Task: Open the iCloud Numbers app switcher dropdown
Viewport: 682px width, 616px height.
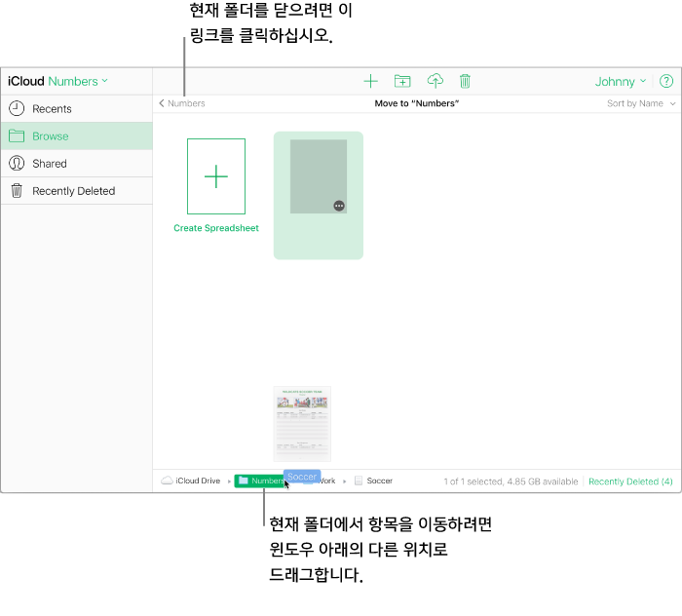Action: pos(57,81)
